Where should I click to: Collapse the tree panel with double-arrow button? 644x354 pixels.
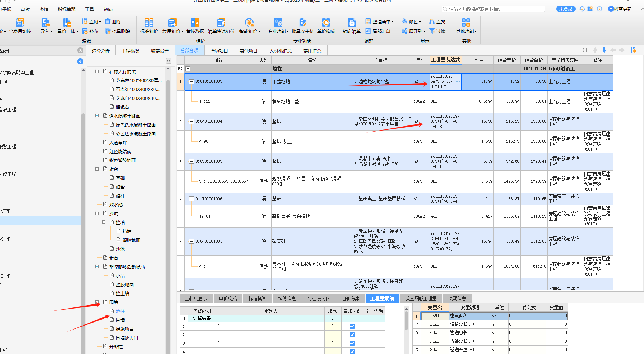click(x=168, y=61)
